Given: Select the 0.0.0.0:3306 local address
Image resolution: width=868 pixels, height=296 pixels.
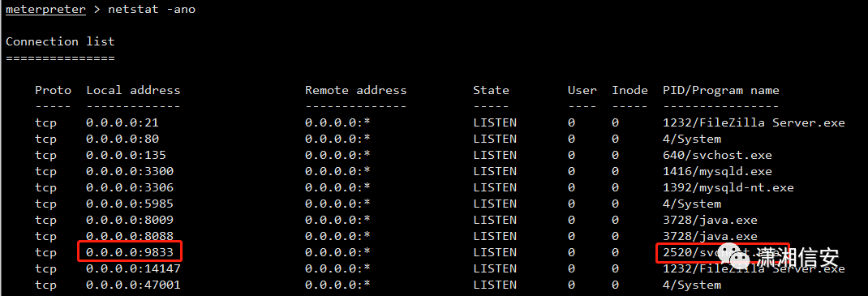Looking at the screenshot, I should pyautogui.click(x=130, y=187).
